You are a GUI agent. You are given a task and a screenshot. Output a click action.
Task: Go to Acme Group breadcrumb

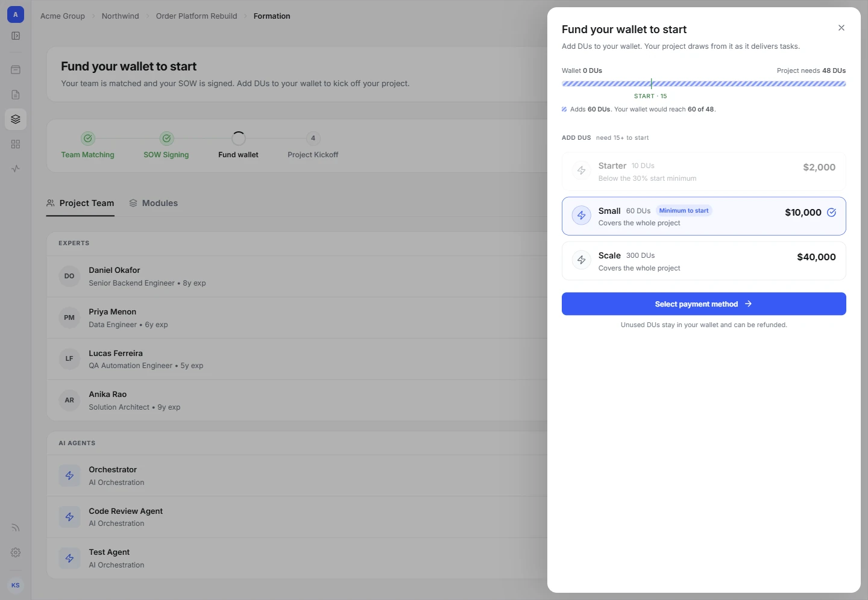tap(63, 16)
